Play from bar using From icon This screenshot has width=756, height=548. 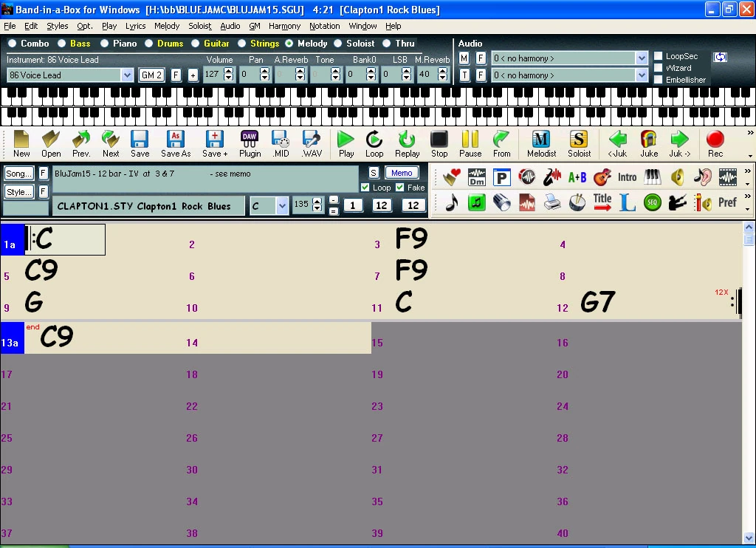coord(501,144)
